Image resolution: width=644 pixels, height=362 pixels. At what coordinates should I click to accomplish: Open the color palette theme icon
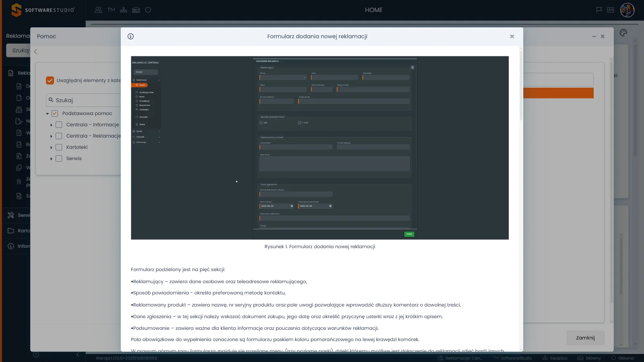pyautogui.click(x=623, y=33)
